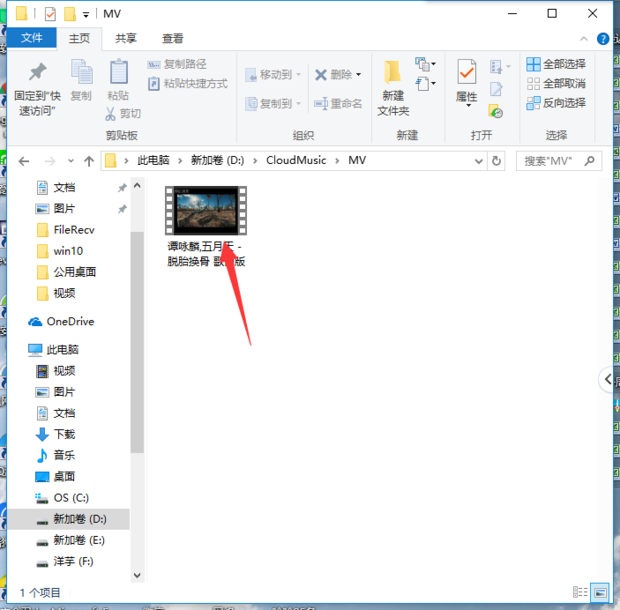The image size is (620, 610).
Task: Click the Pin to Quick access icon
Action: click(x=38, y=72)
